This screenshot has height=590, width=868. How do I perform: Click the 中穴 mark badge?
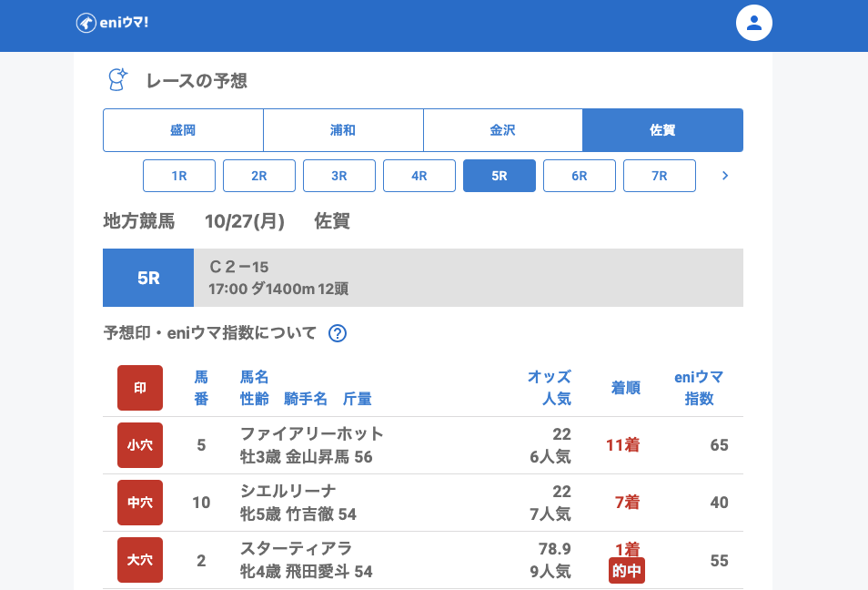(140, 503)
